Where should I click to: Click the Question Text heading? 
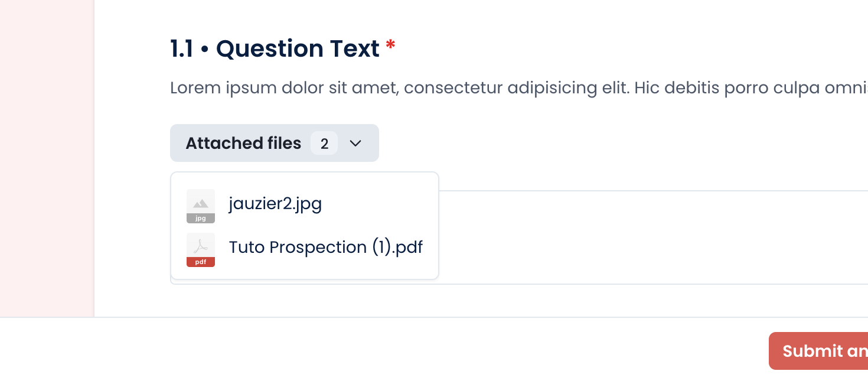tap(298, 48)
